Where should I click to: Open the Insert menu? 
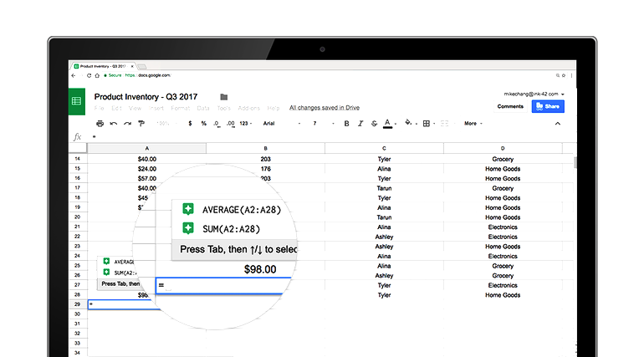[156, 108]
